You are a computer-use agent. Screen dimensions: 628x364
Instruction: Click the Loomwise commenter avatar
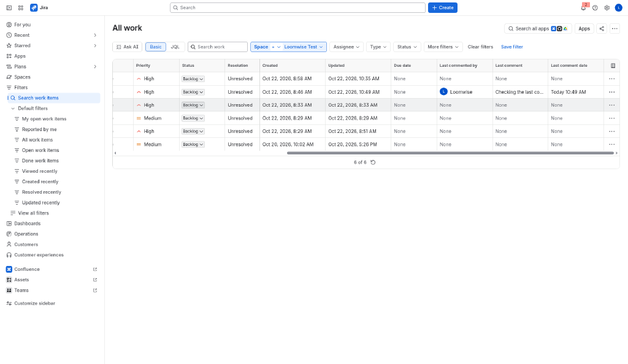[443, 91]
